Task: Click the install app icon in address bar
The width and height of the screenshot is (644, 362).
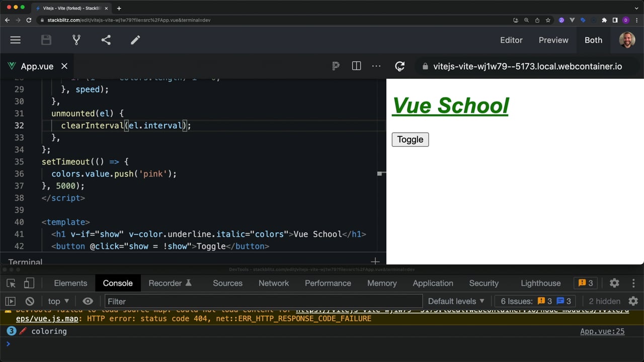Action: tap(516, 20)
